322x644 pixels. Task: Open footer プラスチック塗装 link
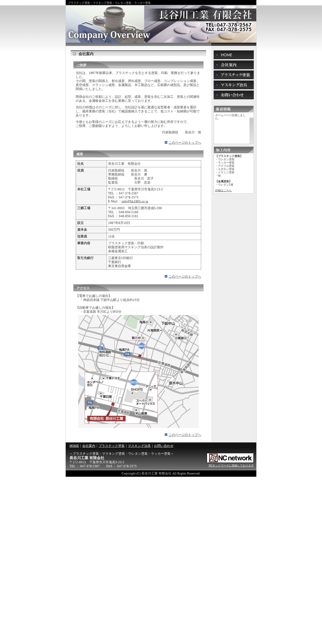(x=111, y=446)
